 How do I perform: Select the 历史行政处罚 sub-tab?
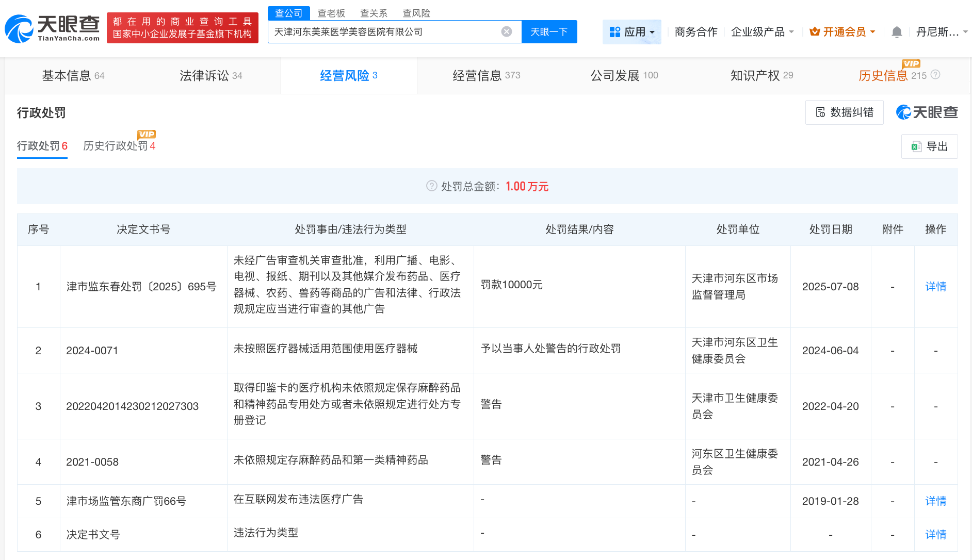click(x=119, y=146)
